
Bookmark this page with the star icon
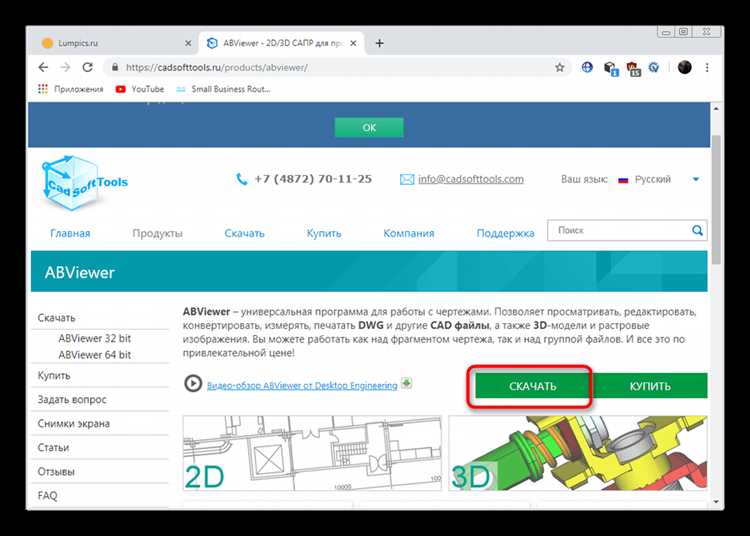point(560,67)
